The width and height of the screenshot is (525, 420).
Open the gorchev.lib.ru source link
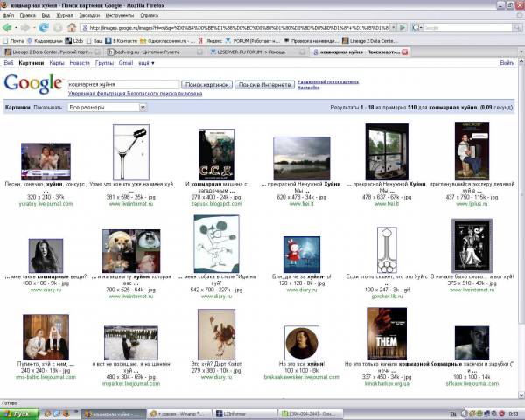tap(387, 297)
